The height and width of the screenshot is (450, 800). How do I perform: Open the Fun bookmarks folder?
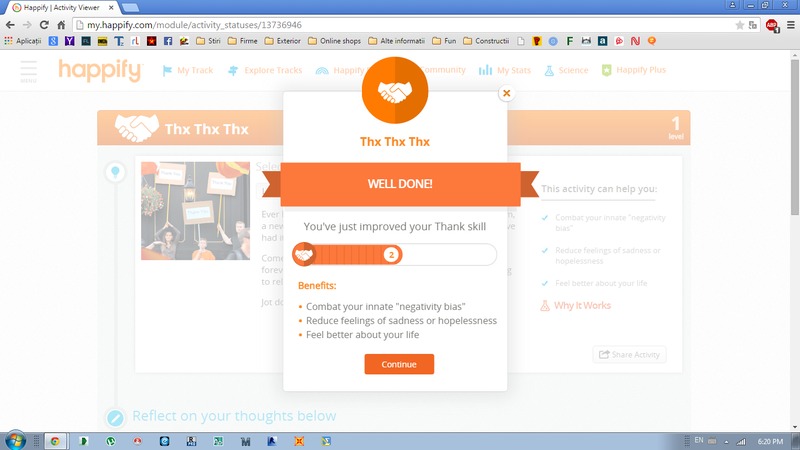444,41
